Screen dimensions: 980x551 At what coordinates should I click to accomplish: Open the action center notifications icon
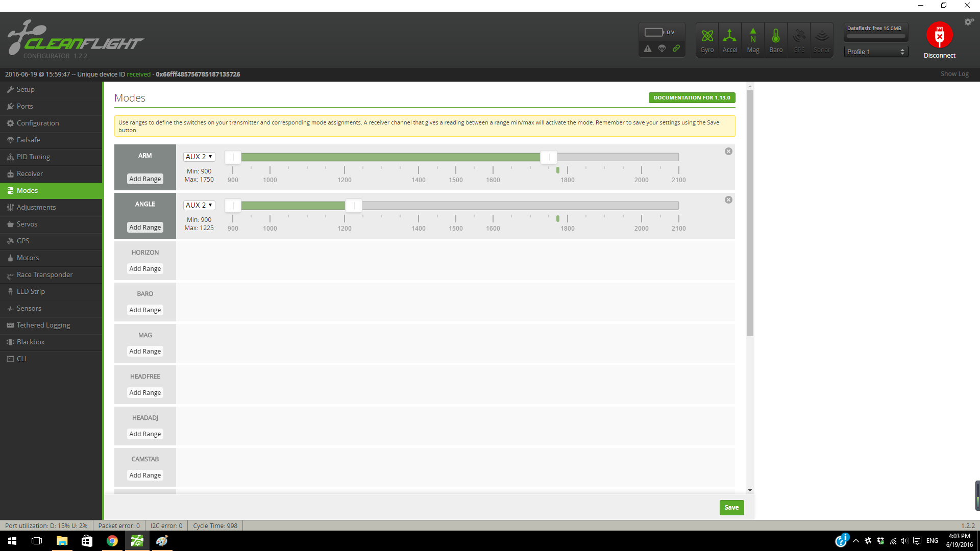(917, 541)
